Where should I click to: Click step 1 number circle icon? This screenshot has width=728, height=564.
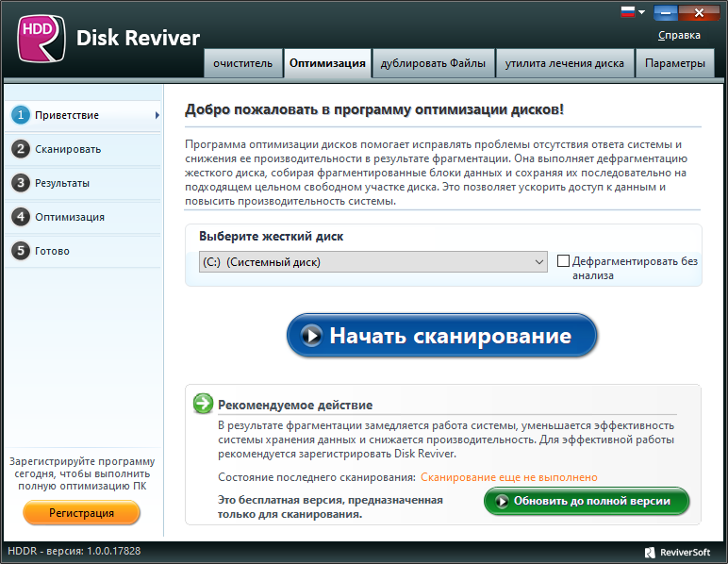(x=21, y=115)
